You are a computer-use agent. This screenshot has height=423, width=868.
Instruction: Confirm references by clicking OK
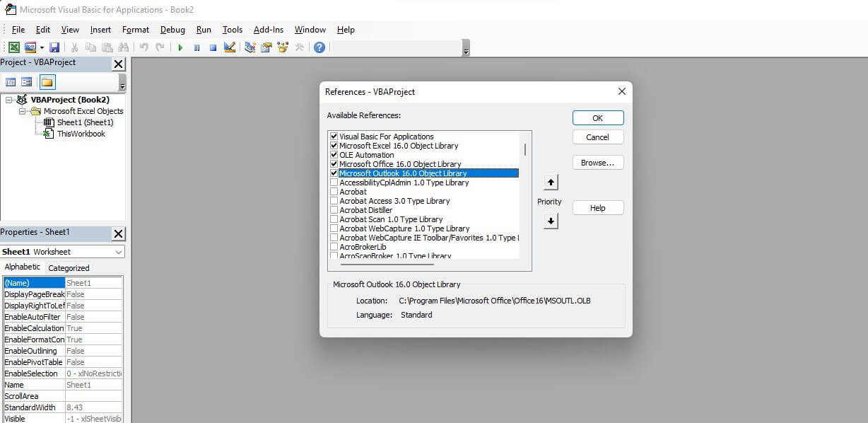click(x=597, y=117)
